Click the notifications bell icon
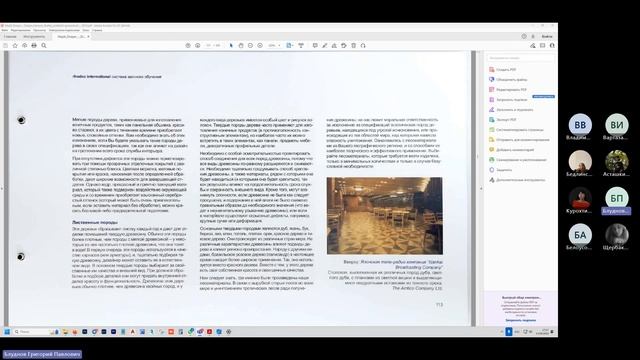 coord(533,36)
